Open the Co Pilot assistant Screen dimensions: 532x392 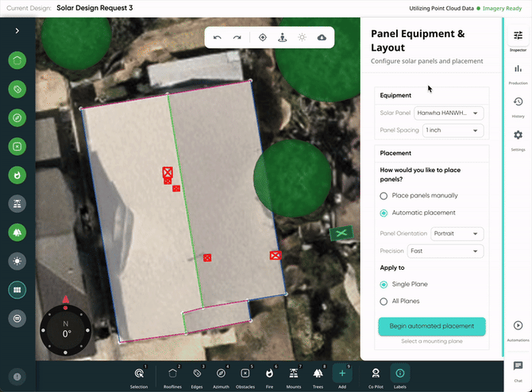click(x=375, y=375)
